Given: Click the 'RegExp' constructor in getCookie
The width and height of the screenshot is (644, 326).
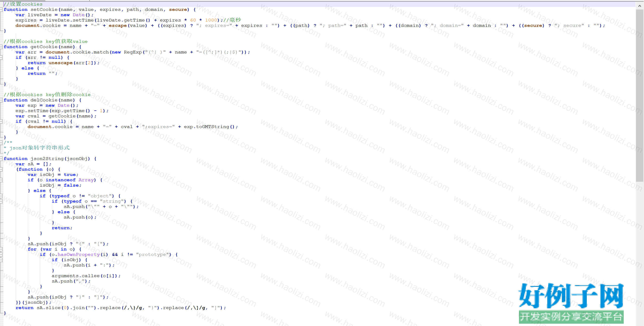Looking at the screenshot, I should pos(133,52).
